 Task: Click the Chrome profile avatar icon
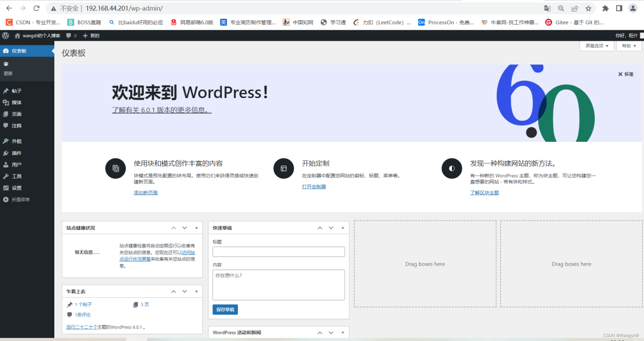633,8
